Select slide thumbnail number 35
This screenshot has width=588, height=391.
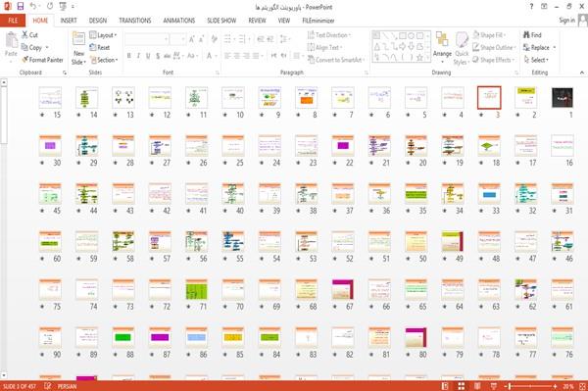(x=416, y=194)
